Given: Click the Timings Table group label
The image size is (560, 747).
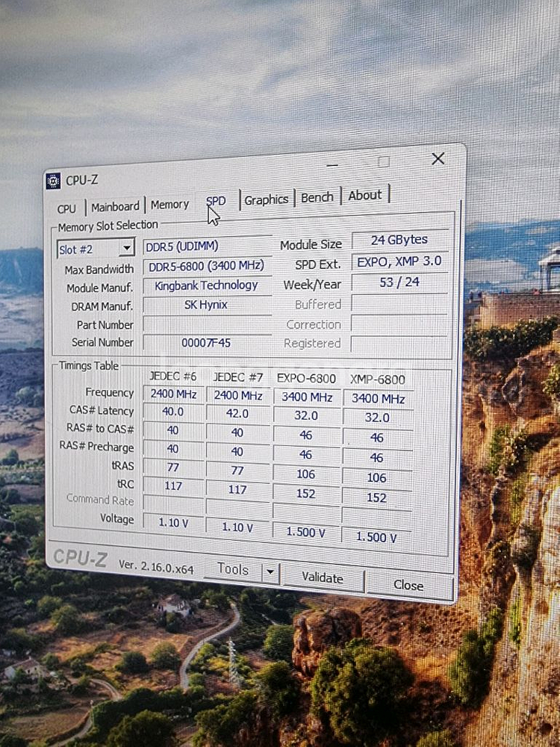Looking at the screenshot, I should tap(89, 366).
